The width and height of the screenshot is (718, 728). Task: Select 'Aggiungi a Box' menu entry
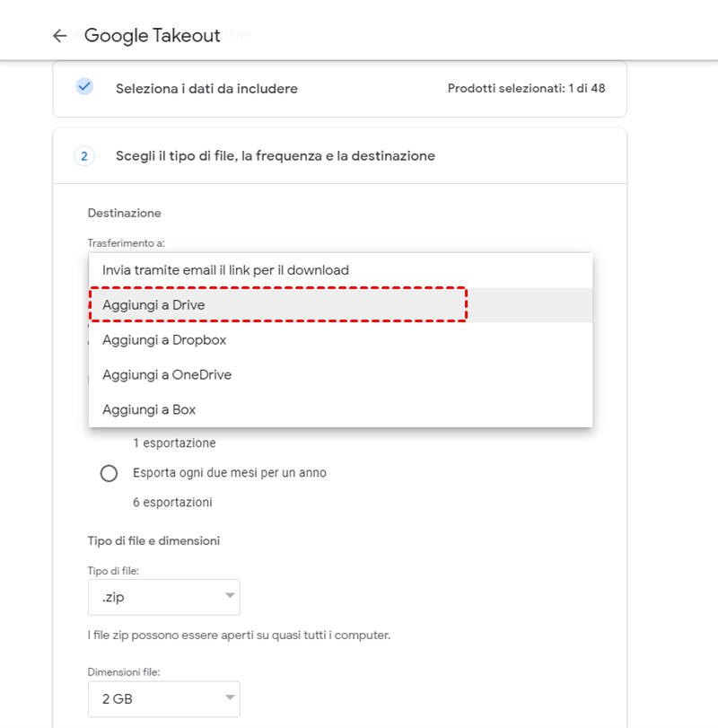pos(149,409)
